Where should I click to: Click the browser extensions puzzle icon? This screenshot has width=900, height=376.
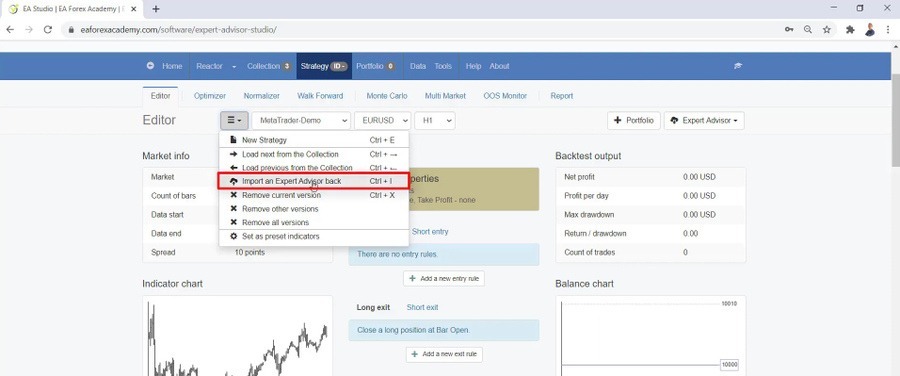[x=850, y=30]
